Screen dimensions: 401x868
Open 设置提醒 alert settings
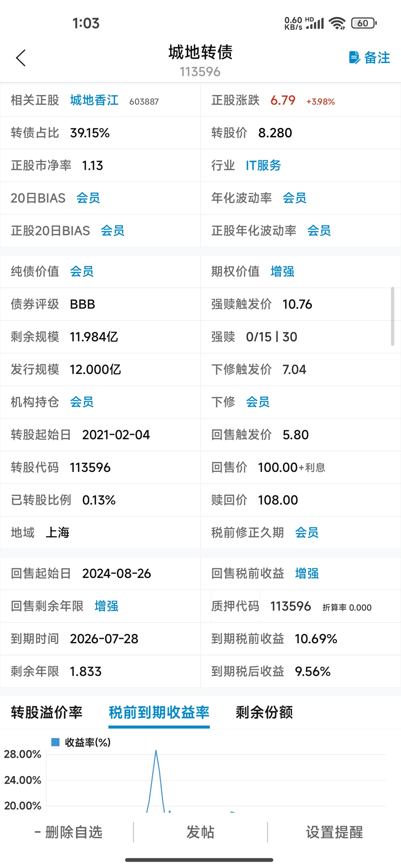coord(334,832)
